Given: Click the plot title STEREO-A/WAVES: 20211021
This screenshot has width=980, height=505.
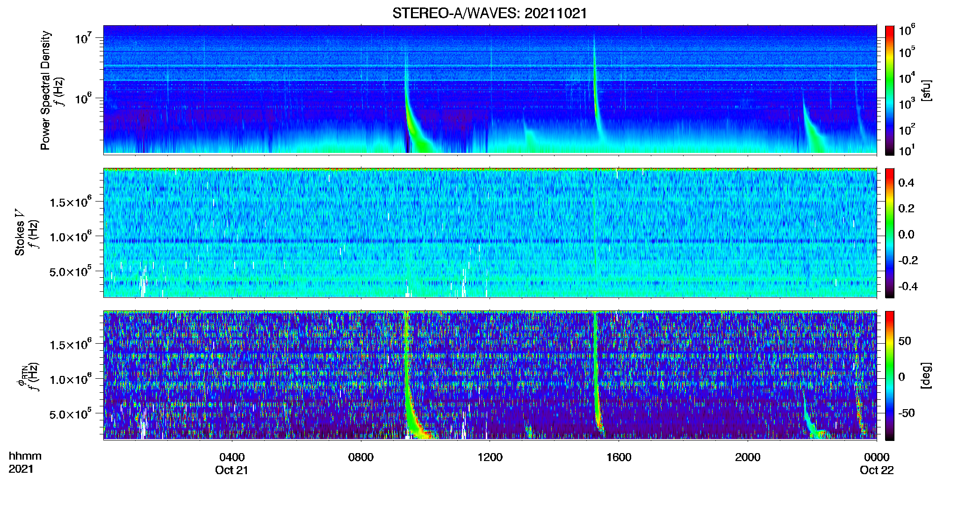Looking at the screenshot, I should (x=490, y=13).
